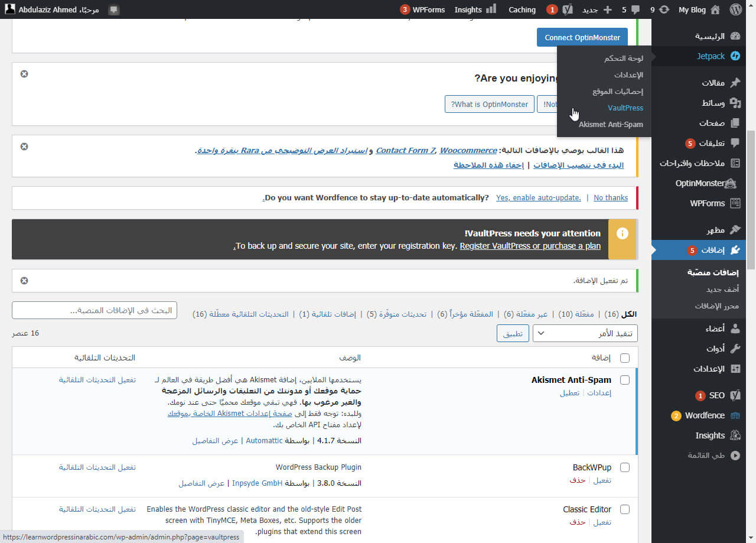756x543 pixels.
Task: Click the tools wrench icon أدوات
Action: pyautogui.click(x=735, y=349)
